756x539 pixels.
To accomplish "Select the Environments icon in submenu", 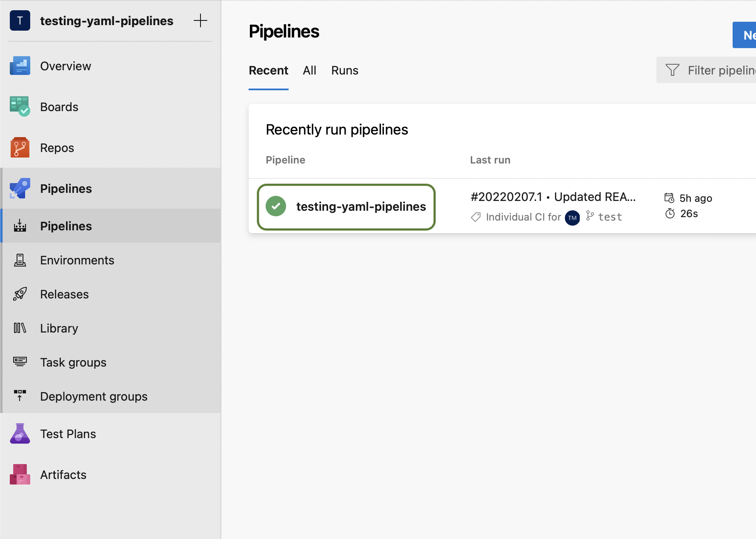I will tap(20, 260).
